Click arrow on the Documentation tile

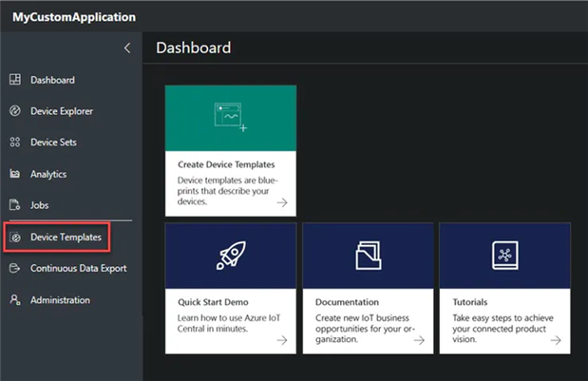coord(419,340)
